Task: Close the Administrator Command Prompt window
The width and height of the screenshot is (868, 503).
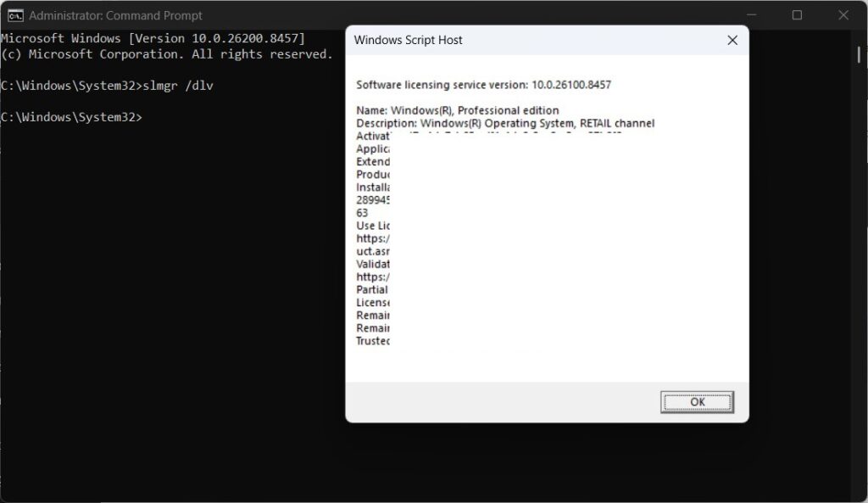Action: point(843,15)
